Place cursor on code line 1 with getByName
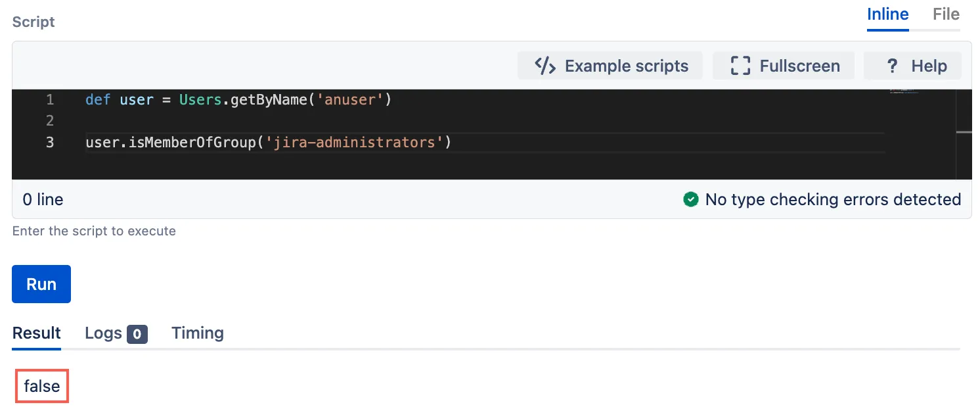The image size is (980, 409). point(238,100)
